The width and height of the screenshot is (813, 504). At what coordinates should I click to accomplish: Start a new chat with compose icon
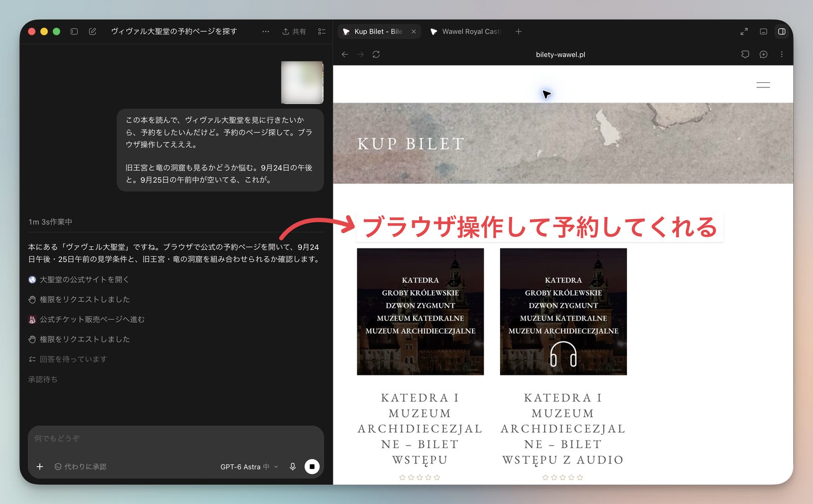[92, 31]
